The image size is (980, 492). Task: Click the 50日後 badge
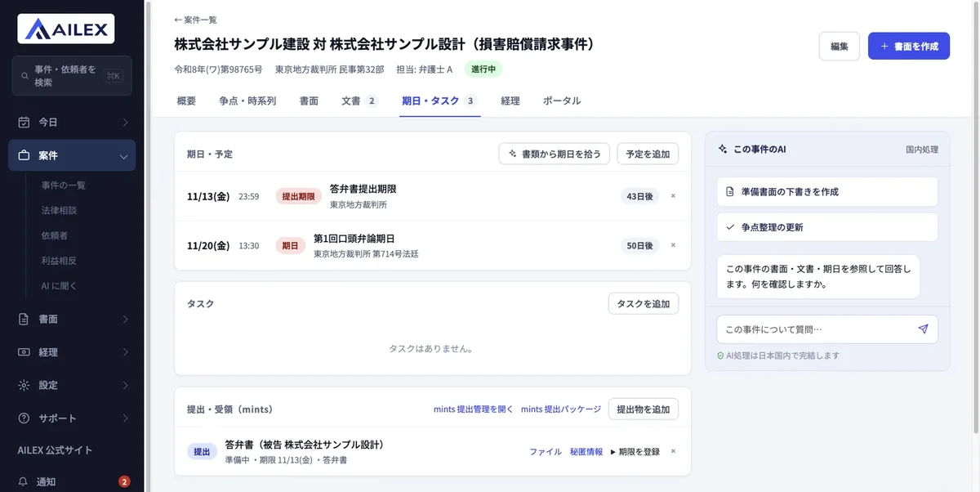(x=639, y=245)
